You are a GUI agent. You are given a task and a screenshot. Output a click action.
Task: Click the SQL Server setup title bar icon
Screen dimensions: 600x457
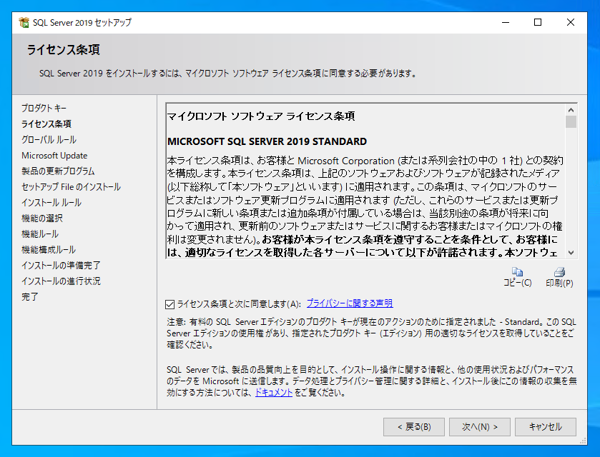(x=24, y=23)
